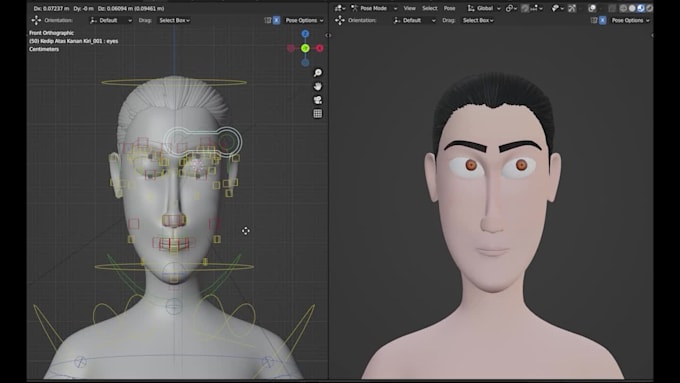
Task: Click bright red X axis on gizmo
Action: tap(320, 48)
